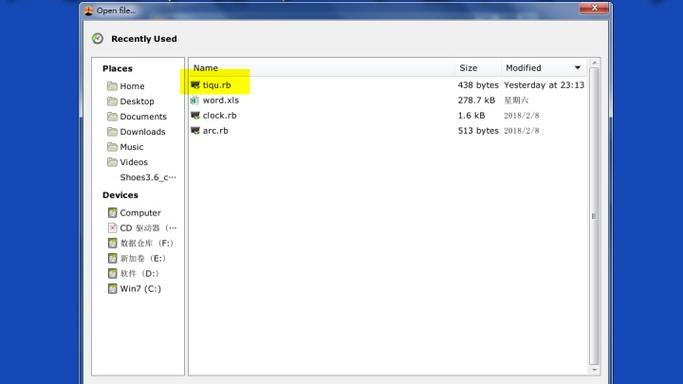Toggle the Modified sort order arrow
The image size is (683, 384).
(x=578, y=68)
